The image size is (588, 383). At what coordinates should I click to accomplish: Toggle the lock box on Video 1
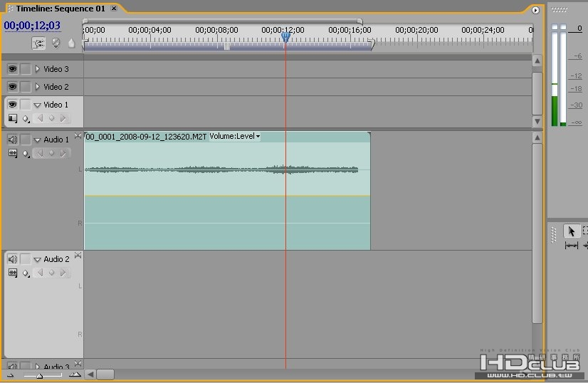(26, 105)
